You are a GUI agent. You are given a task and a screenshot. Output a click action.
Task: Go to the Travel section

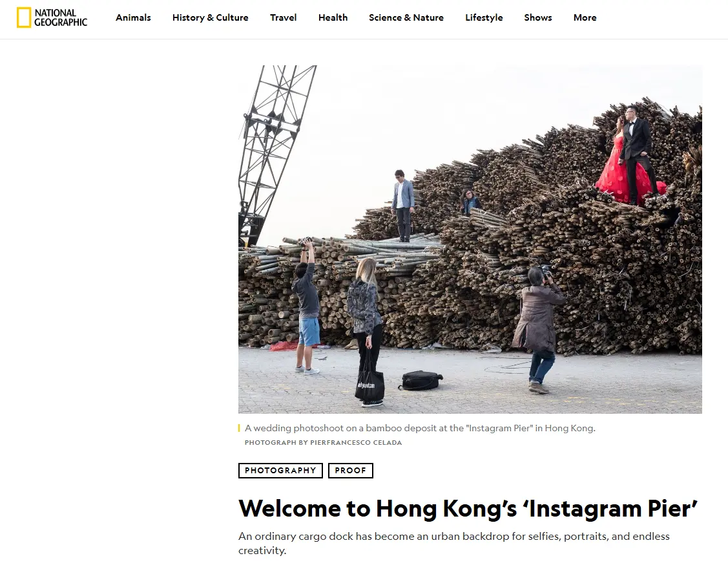point(283,17)
